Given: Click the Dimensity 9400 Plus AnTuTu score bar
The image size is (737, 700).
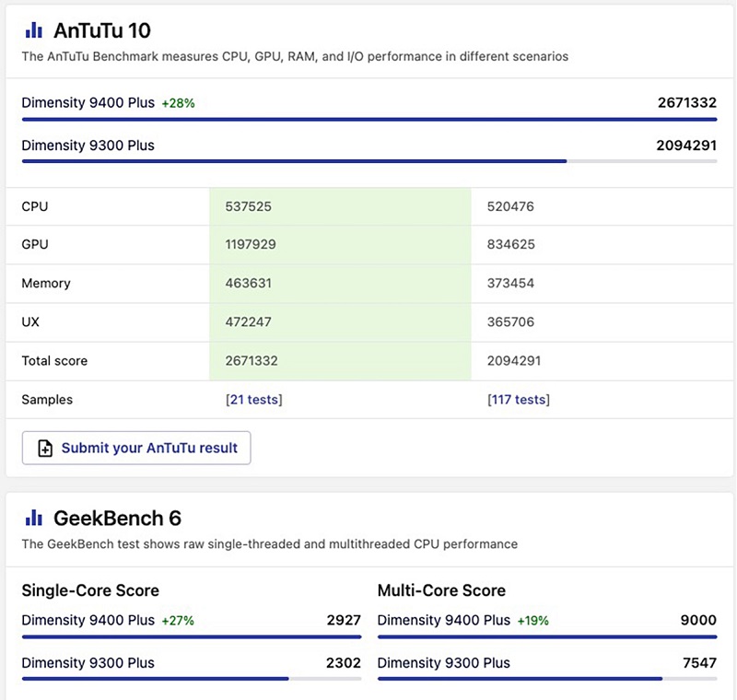Looking at the screenshot, I should pyautogui.click(x=368, y=119).
